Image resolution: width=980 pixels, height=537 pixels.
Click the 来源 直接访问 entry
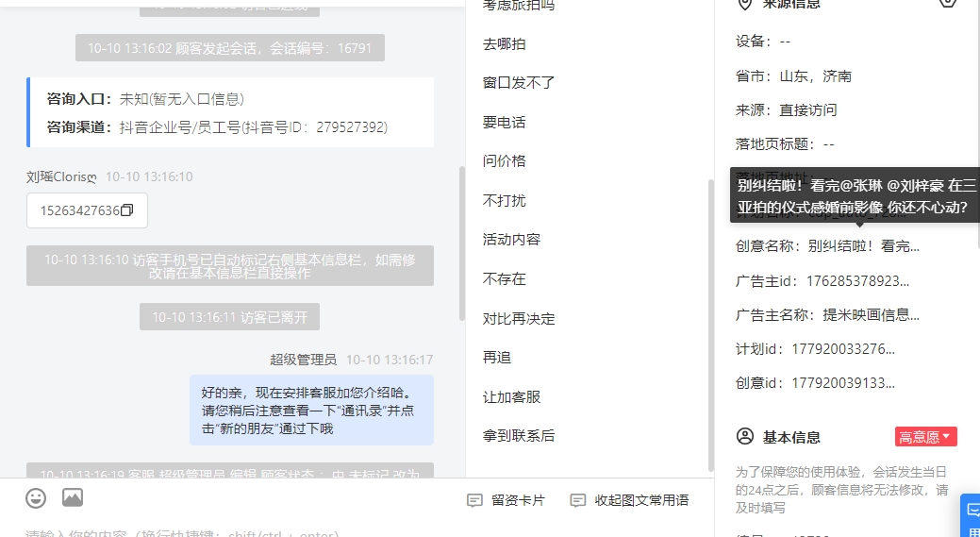[x=787, y=110]
